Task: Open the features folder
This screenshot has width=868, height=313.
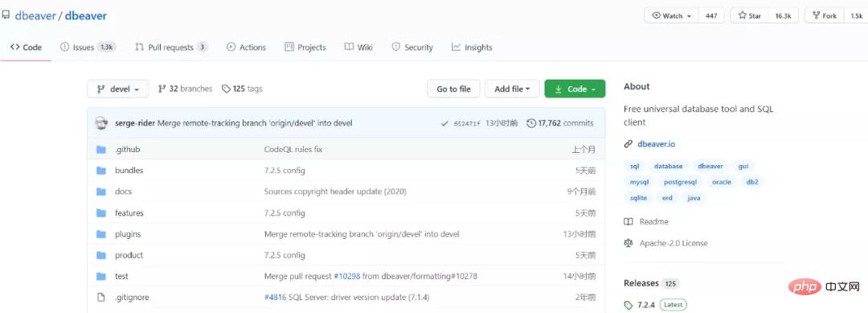Action: point(129,212)
